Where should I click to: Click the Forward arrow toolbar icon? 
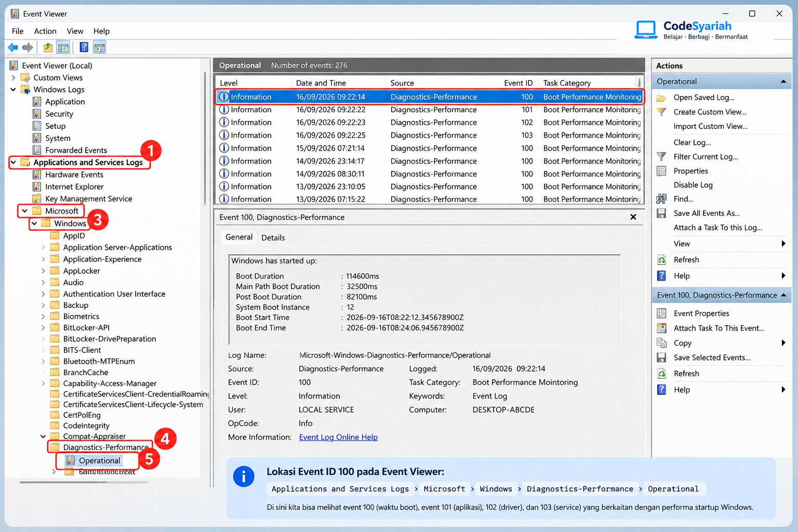point(28,48)
